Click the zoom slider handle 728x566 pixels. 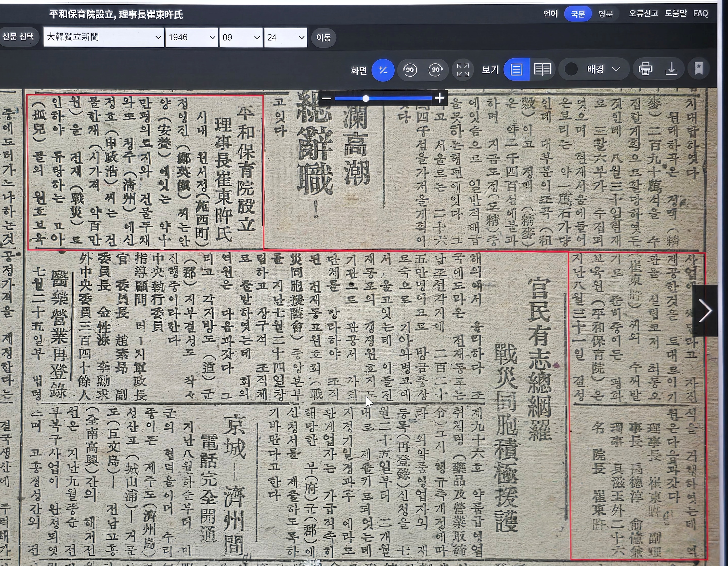366,98
